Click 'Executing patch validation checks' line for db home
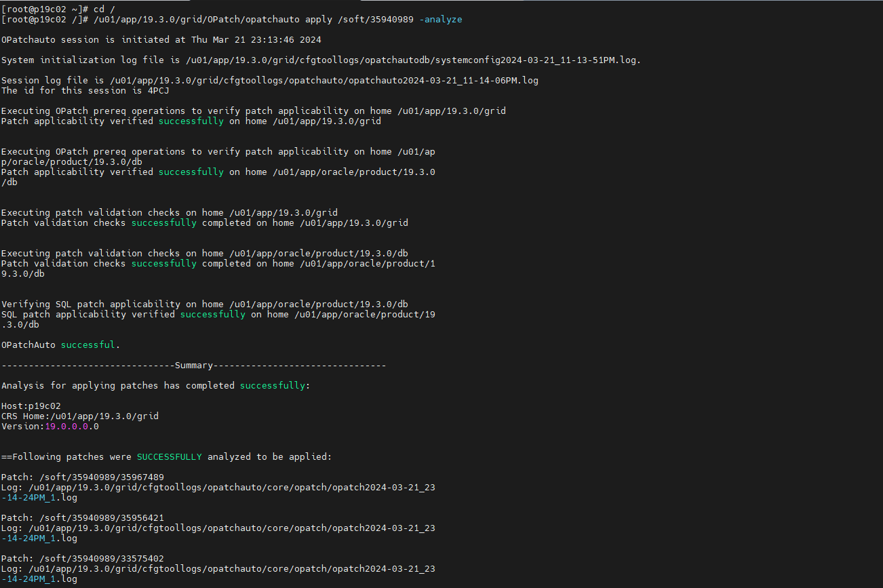The height and width of the screenshot is (588, 883). click(205, 254)
